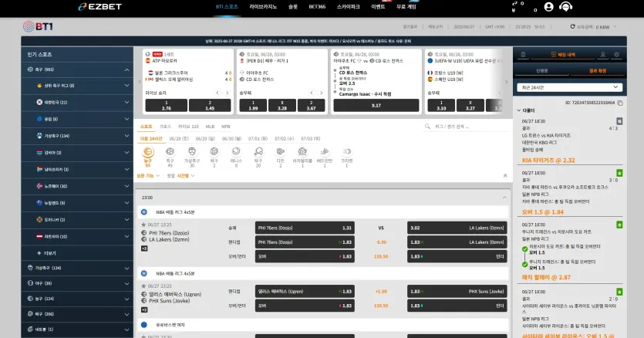Open the BET365 top menu
This screenshot has width=644, height=338.
(x=317, y=7)
